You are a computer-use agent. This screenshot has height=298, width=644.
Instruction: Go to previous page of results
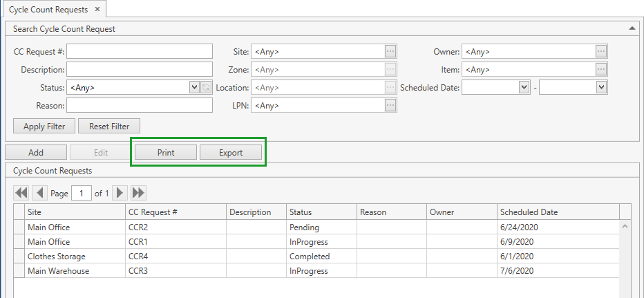[39, 193]
